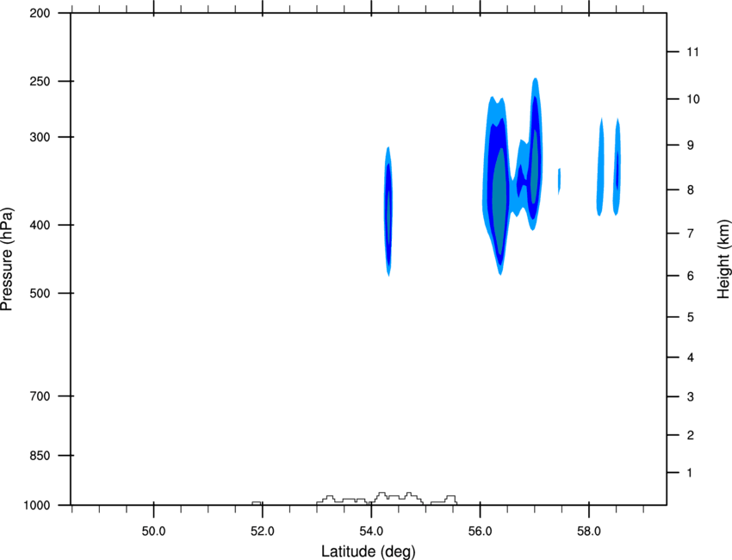
Task: Click the rightmost contour with dark-blue center
Action: click(617, 167)
